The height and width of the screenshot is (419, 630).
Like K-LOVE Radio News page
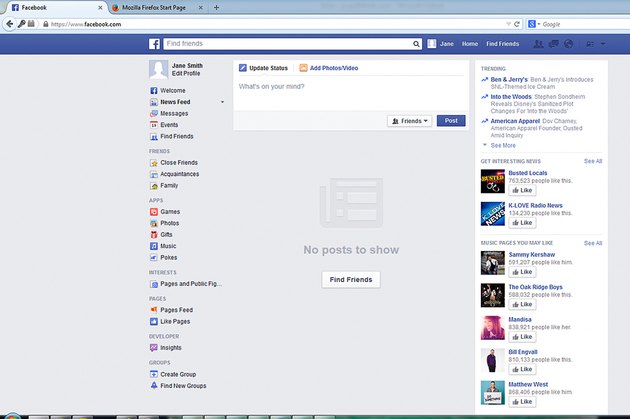coord(522,223)
